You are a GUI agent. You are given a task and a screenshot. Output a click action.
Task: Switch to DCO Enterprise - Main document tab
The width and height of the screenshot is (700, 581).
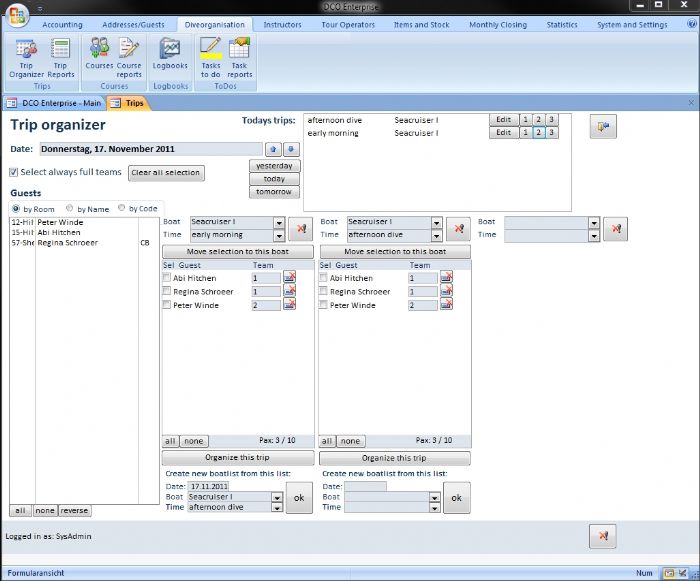pos(54,103)
